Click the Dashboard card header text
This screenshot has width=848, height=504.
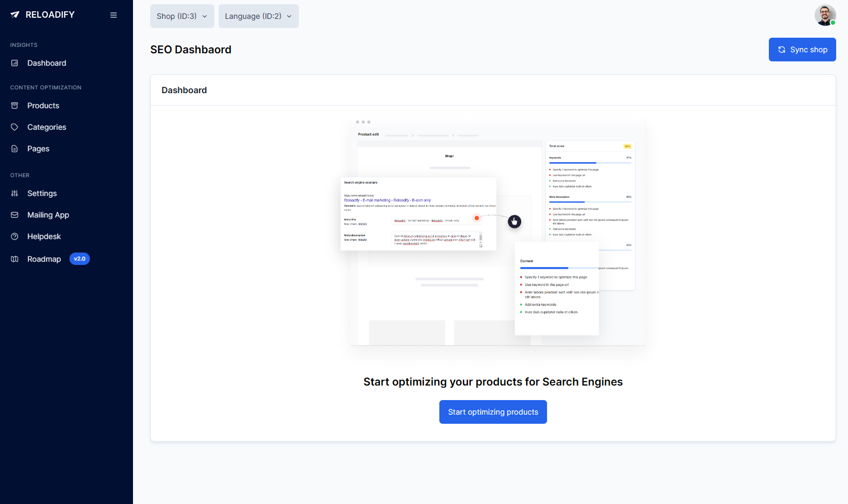(184, 90)
